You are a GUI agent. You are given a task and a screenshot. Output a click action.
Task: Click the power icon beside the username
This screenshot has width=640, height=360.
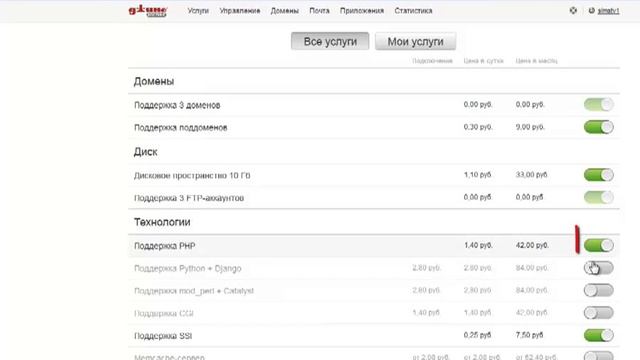tap(591, 11)
